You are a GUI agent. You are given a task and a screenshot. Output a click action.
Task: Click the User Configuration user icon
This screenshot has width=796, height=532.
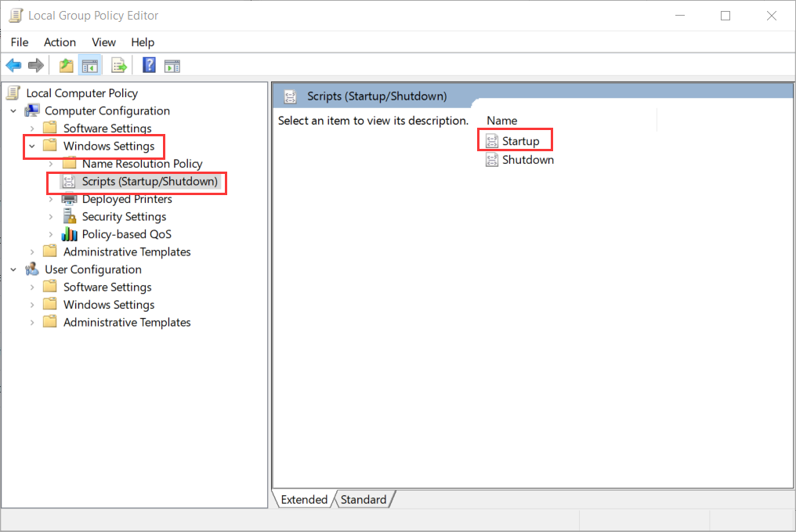tap(32, 269)
